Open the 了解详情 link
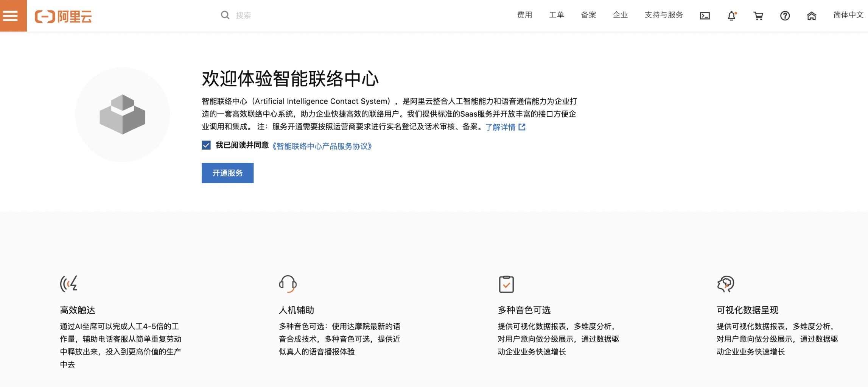868x387 pixels. 500,127
